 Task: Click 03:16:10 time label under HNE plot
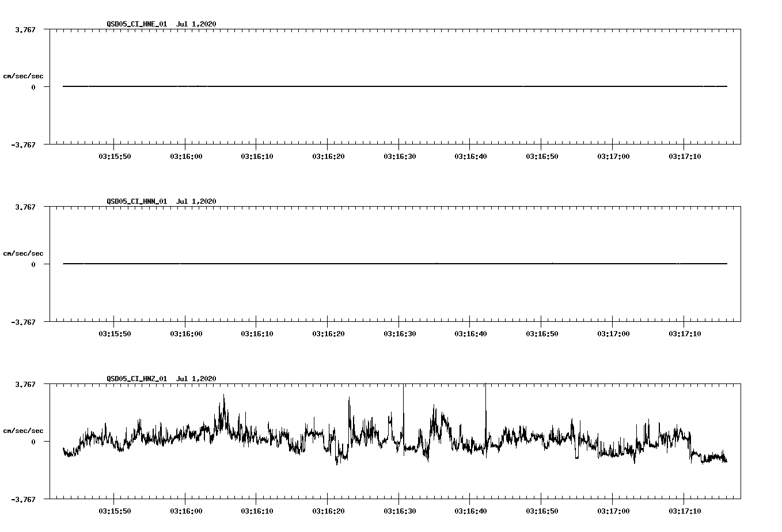257,157
